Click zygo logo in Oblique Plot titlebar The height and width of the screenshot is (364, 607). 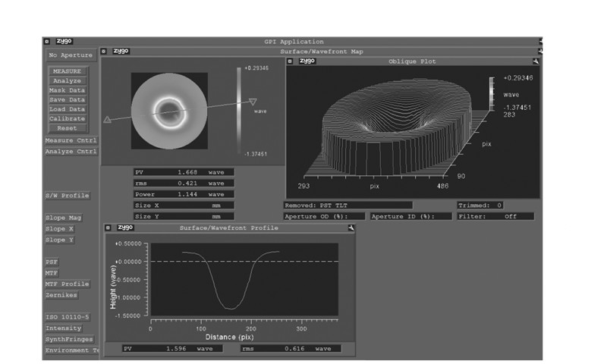(x=307, y=61)
